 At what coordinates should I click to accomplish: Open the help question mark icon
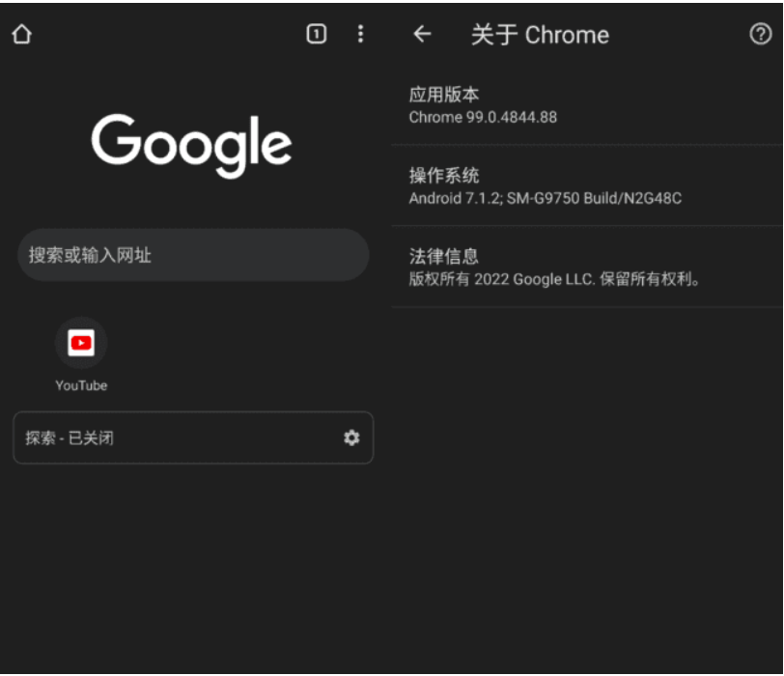760,34
